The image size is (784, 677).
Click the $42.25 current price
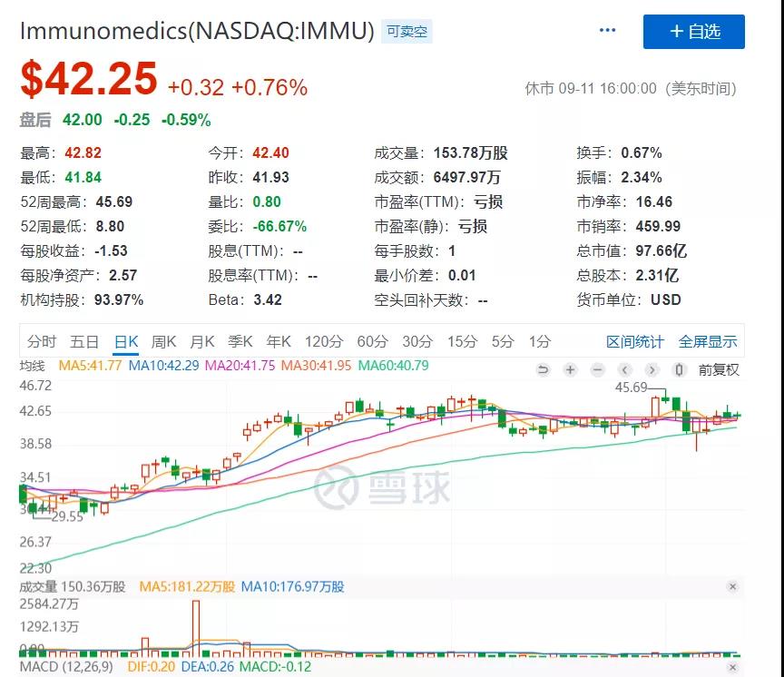(89, 79)
